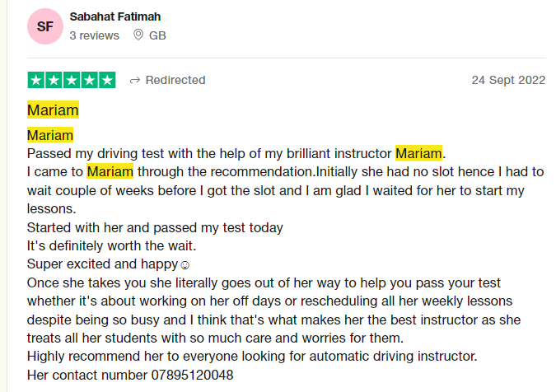This screenshot has width=556, height=392.
Task: Click highlighted Mariam at body start
Action: pos(50,135)
